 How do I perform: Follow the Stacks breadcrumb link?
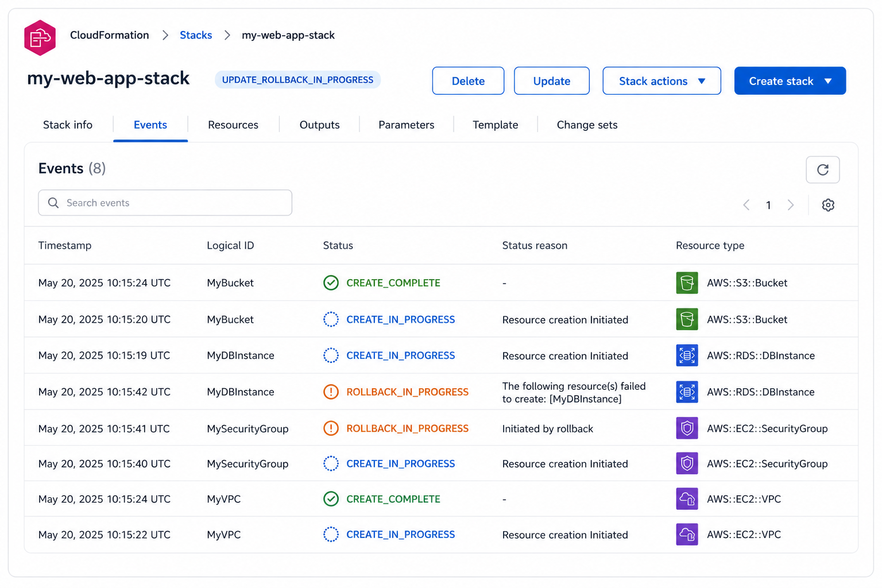click(x=196, y=36)
